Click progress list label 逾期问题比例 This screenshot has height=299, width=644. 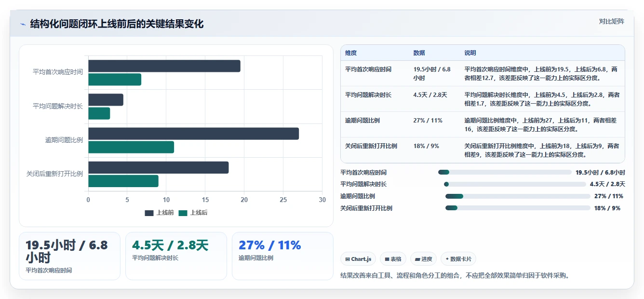(x=358, y=196)
